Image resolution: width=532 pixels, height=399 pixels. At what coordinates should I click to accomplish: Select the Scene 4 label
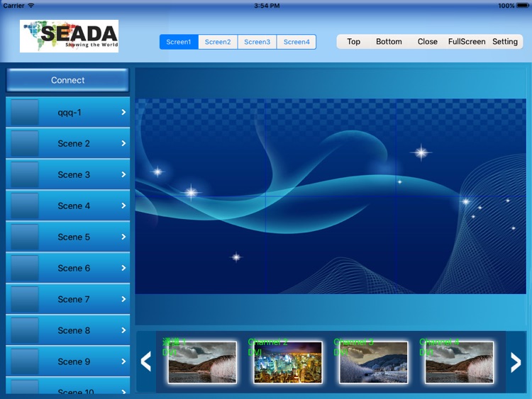[x=74, y=206]
